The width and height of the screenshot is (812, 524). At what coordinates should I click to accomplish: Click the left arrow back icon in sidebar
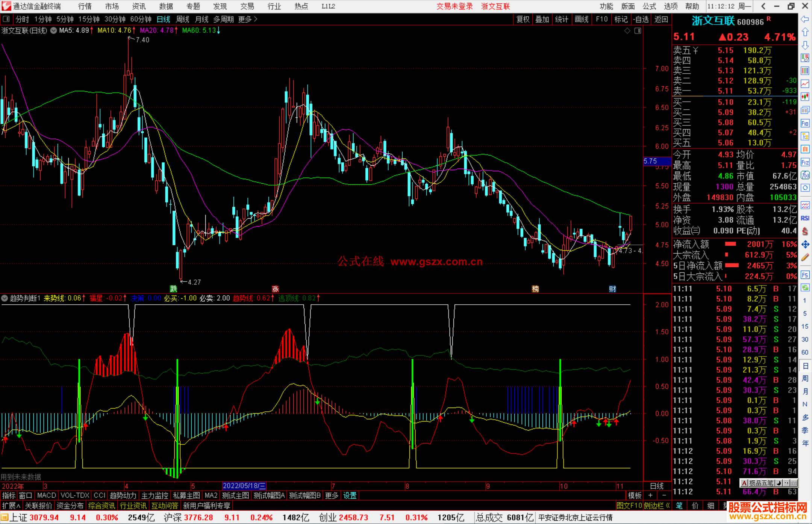click(805, 19)
